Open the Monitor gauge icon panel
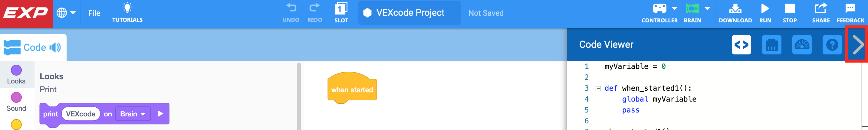 point(802,45)
